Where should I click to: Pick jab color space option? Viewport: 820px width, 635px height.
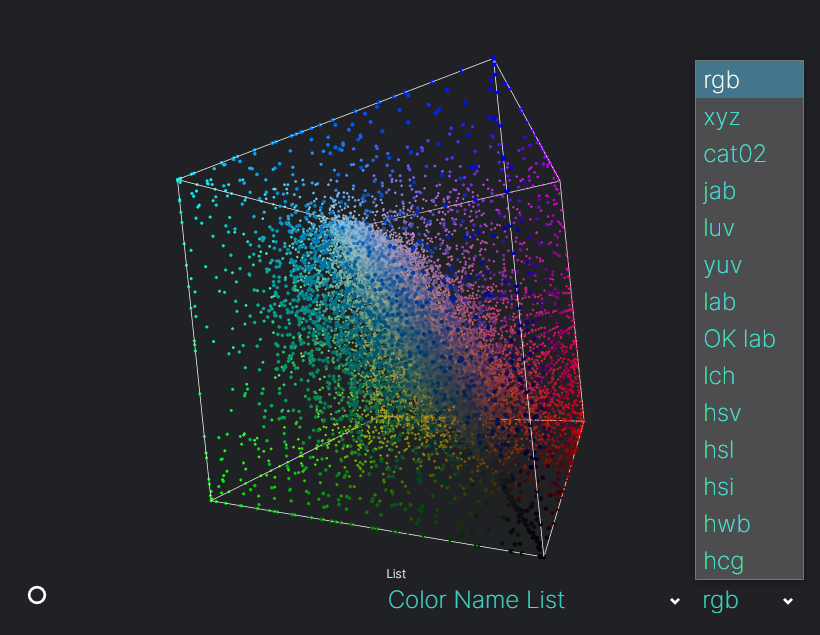click(749, 191)
